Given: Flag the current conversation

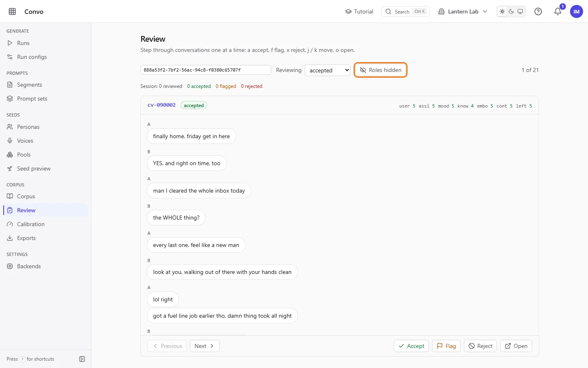Looking at the screenshot, I should coord(446,346).
